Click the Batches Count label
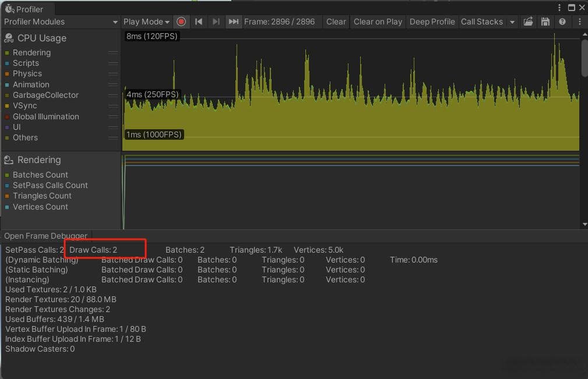This screenshot has width=588, height=379. [40, 175]
